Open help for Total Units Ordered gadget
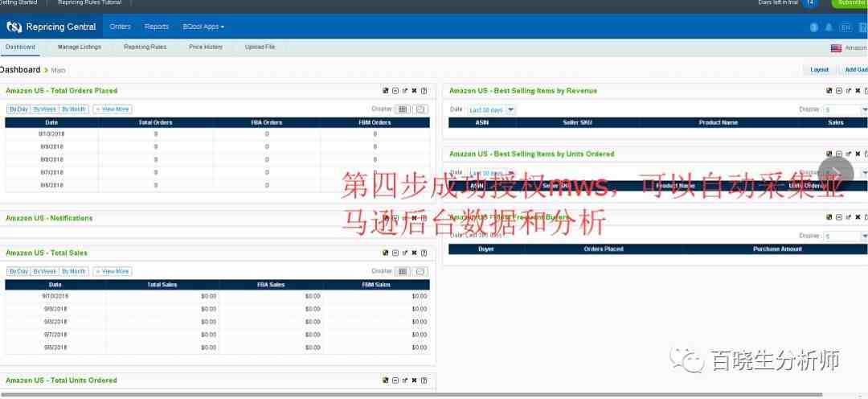The height and width of the screenshot is (399, 868). coord(424,380)
